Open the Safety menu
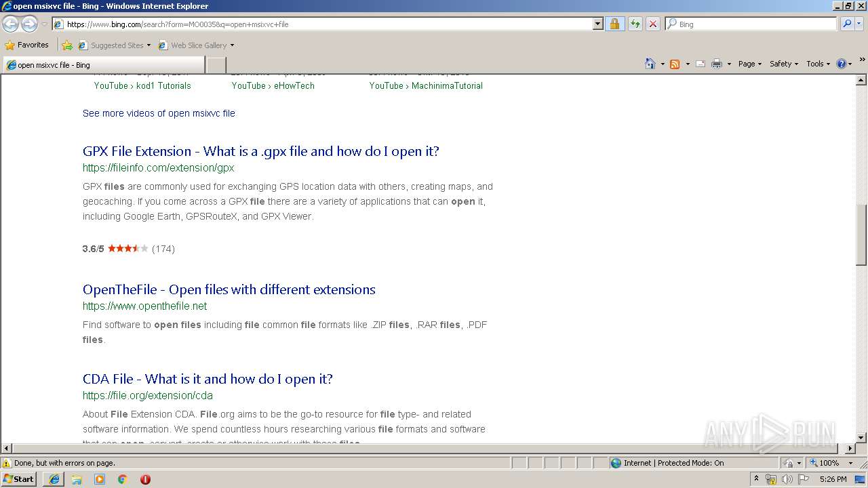The image size is (868, 488). coord(783,64)
